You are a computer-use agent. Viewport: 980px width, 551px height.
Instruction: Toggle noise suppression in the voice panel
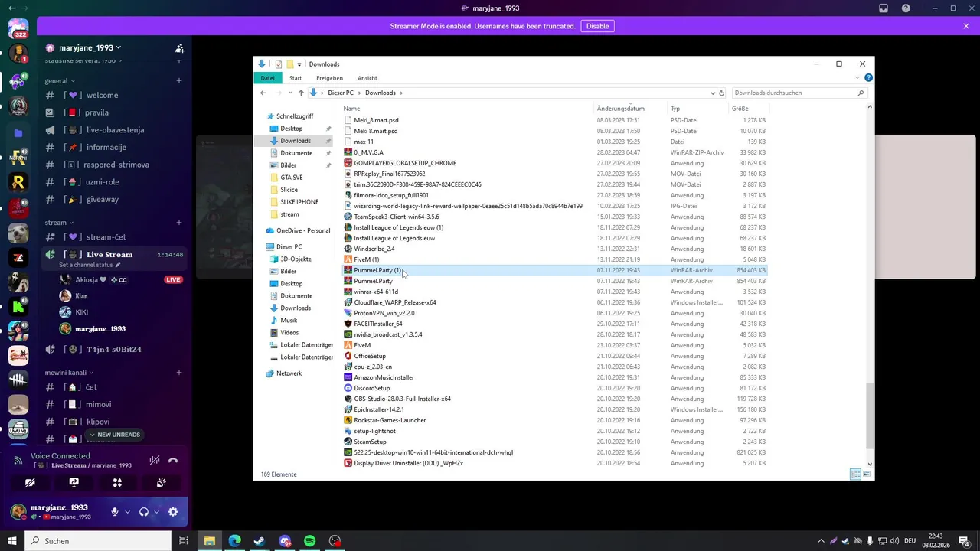pos(154,461)
